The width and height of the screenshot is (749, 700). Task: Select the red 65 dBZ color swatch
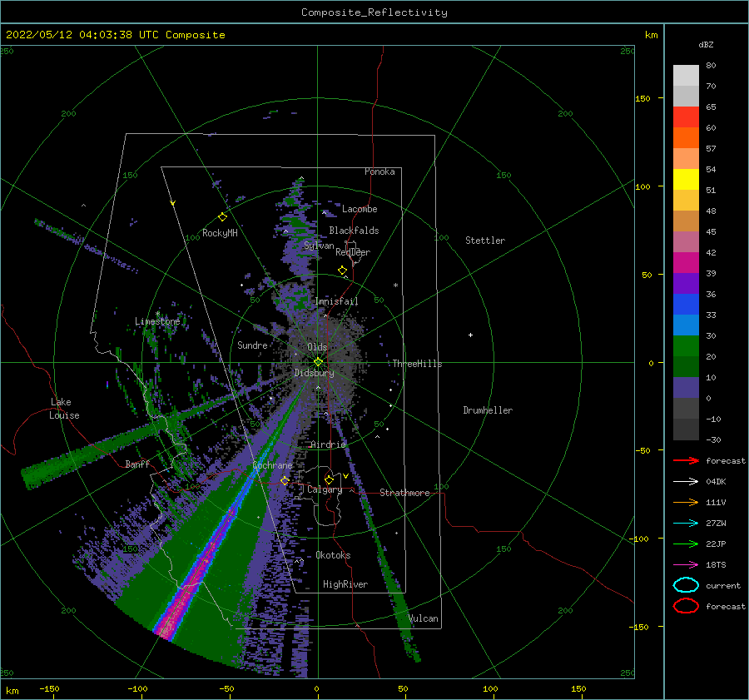[686, 117]
